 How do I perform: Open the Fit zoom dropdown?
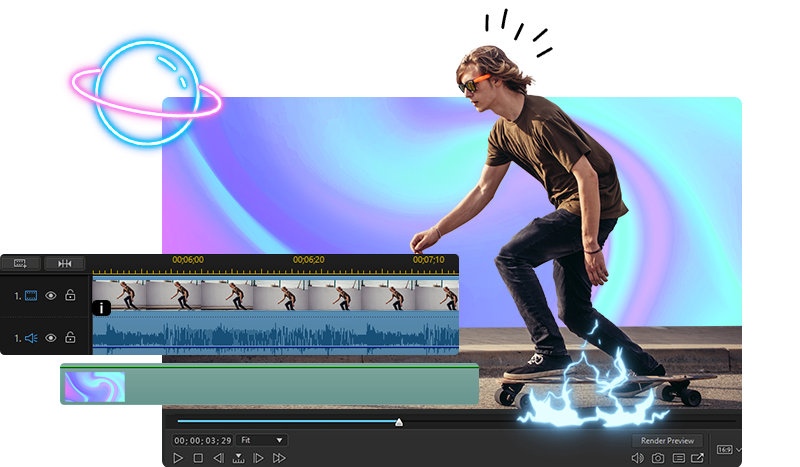[261, 440]
